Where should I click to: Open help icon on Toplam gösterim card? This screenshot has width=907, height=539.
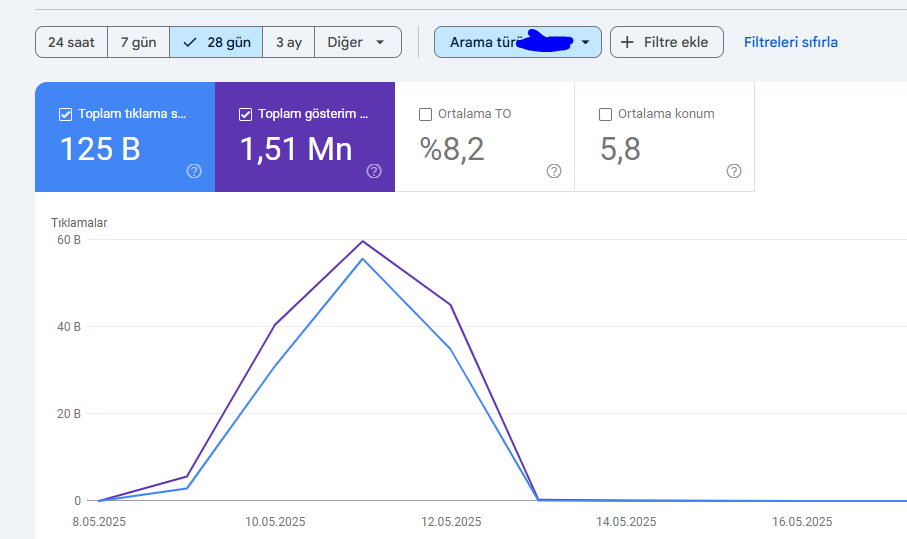tap(374, 171)
